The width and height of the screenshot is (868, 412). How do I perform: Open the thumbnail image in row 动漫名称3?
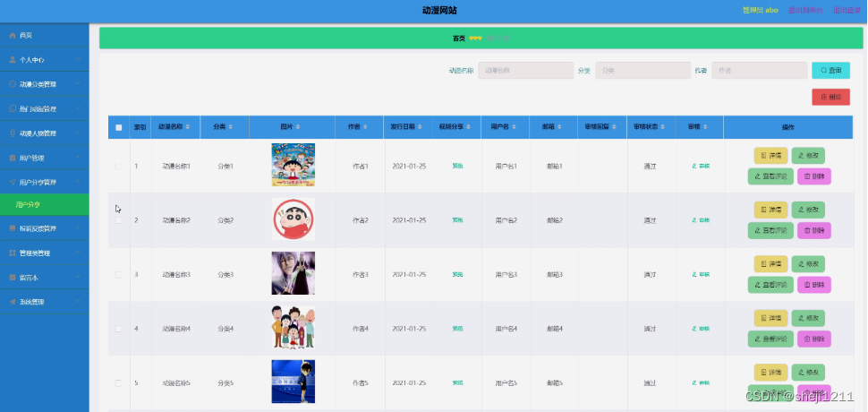294,273
